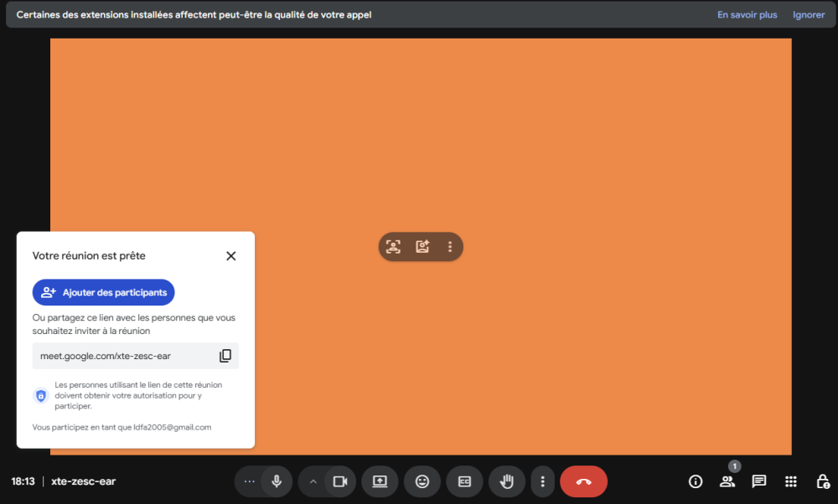Open backgrounds and effects on video tile
The width and height of the screenshot is (838, 504).
point(422,247)
